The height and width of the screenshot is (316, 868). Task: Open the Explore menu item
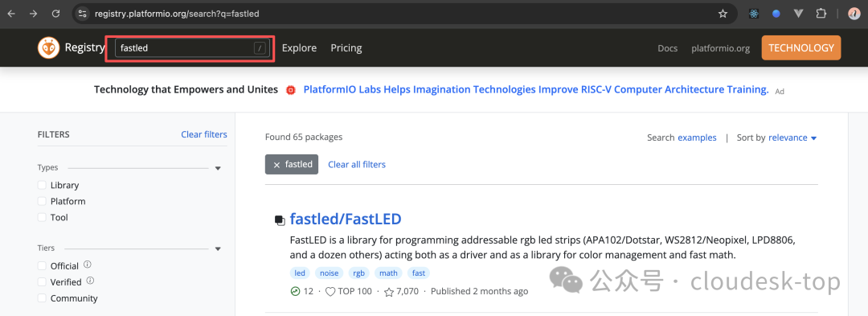pos(299,48)
